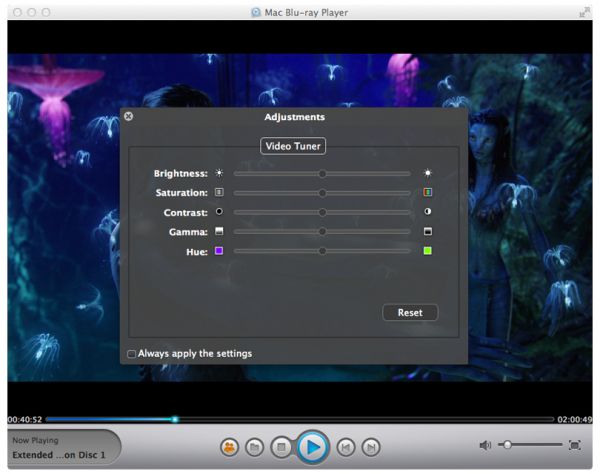600x474 pixels.
Task: Click the purple hue swatch
Action: pos(219,251)
